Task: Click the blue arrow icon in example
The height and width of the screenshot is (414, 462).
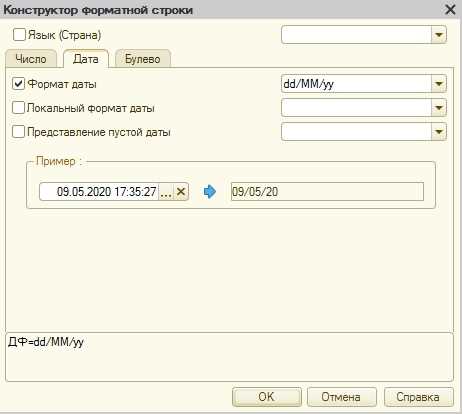Action: point(210,192)
